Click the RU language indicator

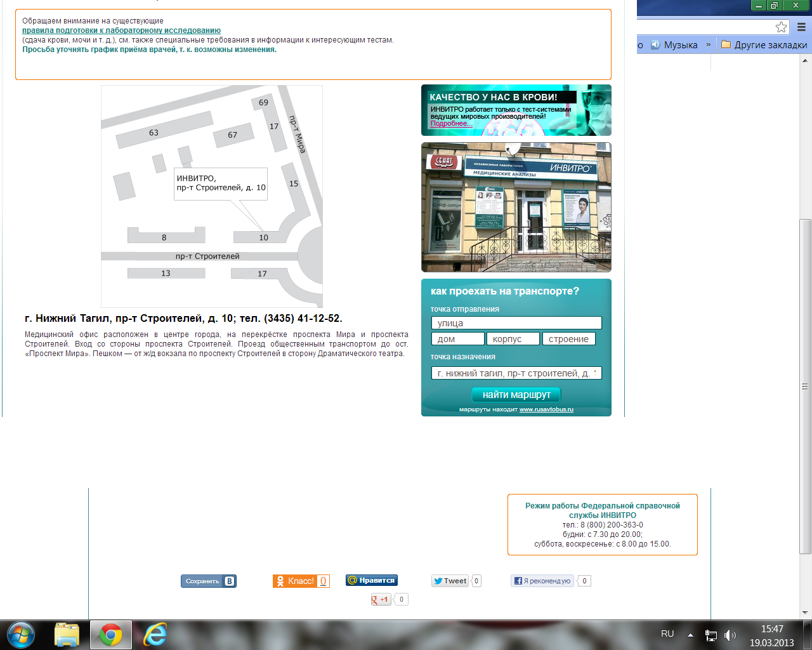pyautogui.click(x=667, y=633)
